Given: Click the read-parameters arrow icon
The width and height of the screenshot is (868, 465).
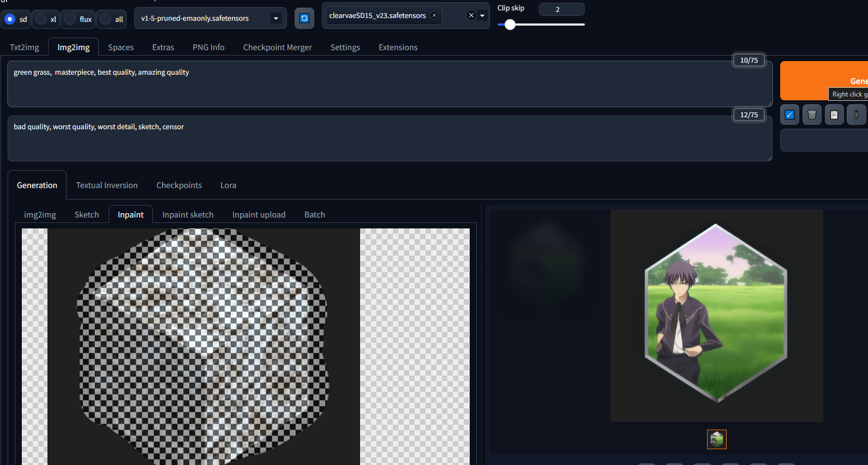Looking at the screenshot, I should coord(789,114).
